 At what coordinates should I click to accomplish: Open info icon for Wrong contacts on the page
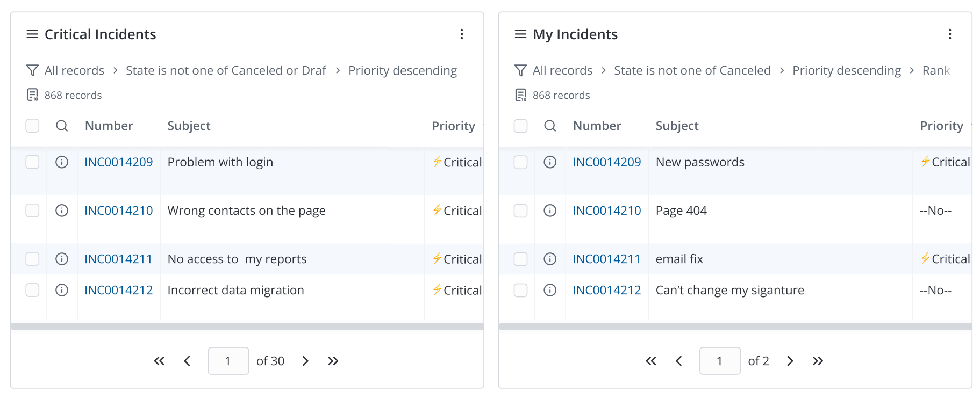(62, 211)
